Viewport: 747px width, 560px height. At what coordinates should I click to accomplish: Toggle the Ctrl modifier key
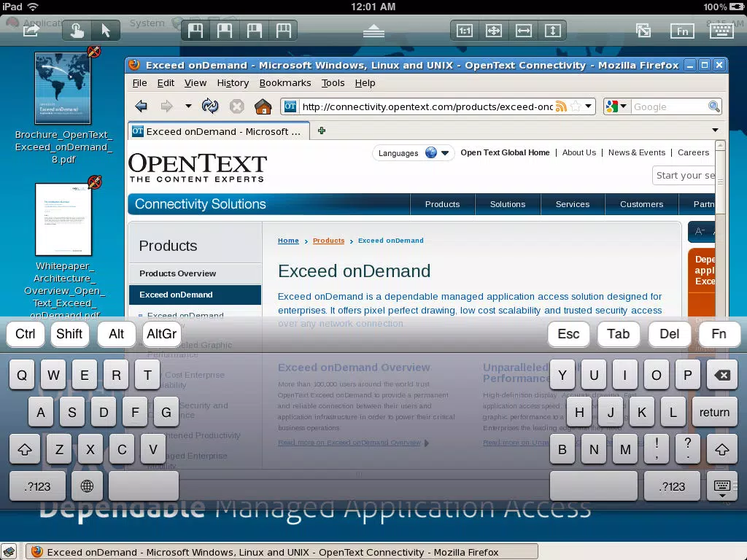[x=26, y=334]
